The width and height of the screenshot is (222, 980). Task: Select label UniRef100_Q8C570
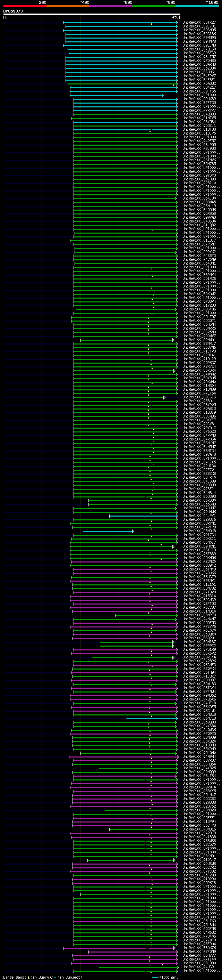tap(199, 844)
